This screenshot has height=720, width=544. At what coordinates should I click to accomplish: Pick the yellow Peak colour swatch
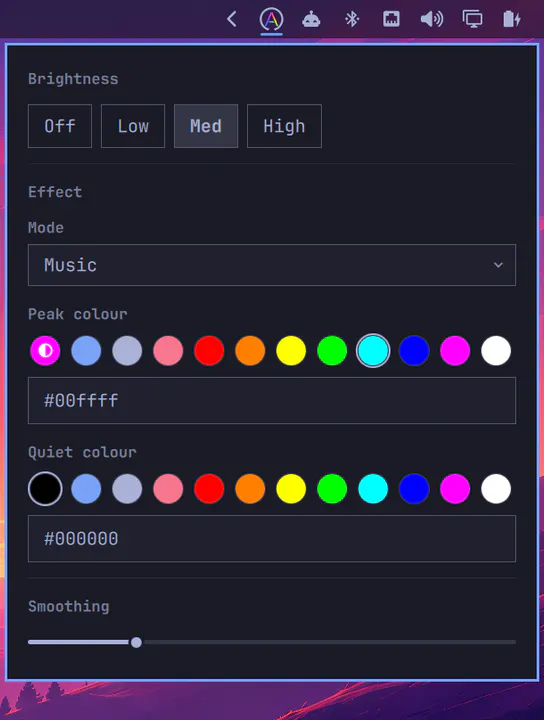(291, 351)
